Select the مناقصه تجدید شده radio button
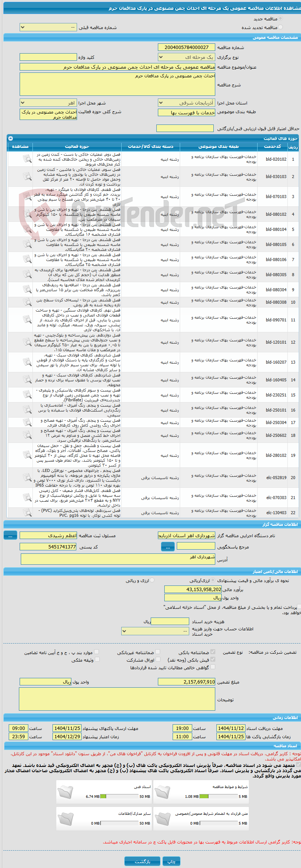The height and width of the screenshot is (868, 301). pos(280,27)
